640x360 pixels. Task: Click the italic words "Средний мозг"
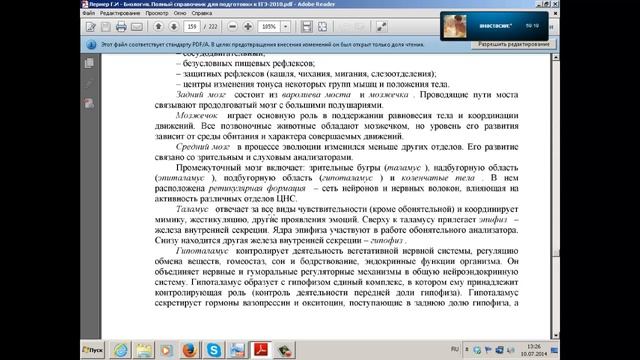tap(203, 147)
